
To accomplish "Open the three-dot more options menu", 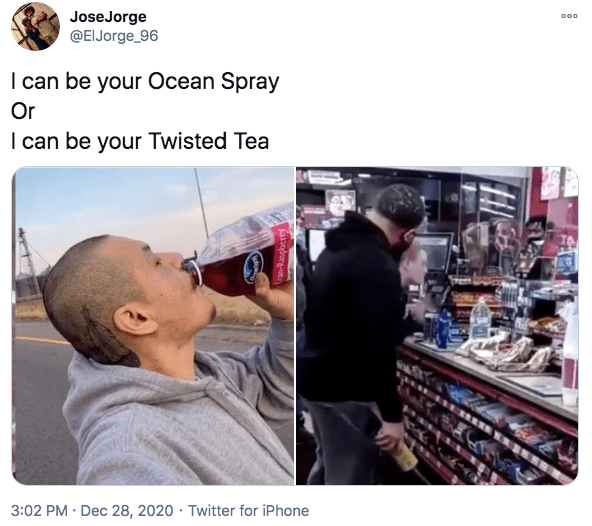I will click(569, 16).
